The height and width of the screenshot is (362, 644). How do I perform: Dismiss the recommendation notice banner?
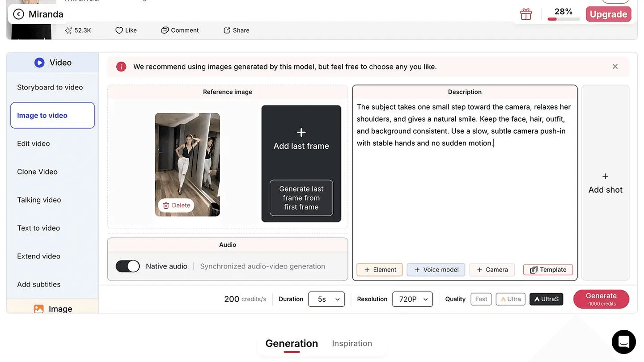615,67
